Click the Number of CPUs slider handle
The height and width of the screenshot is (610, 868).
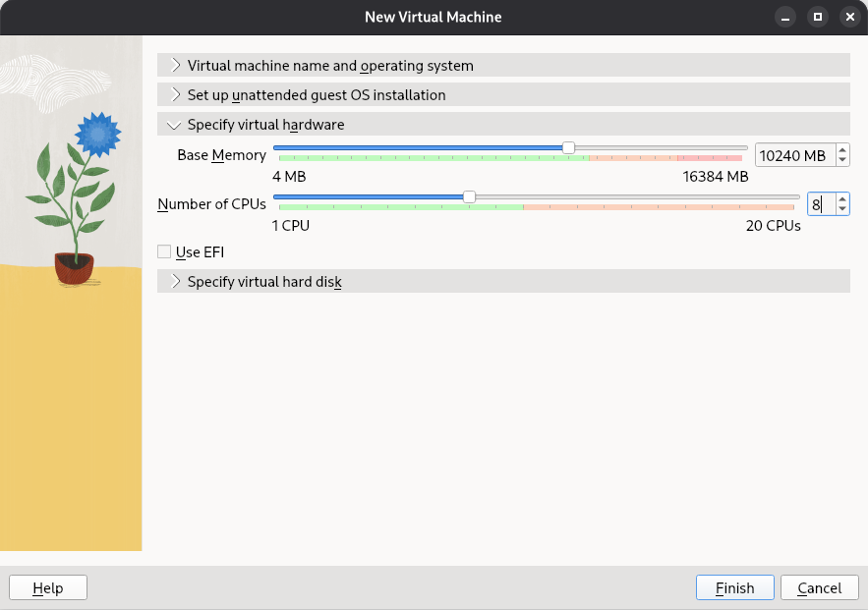coord(469,196)
